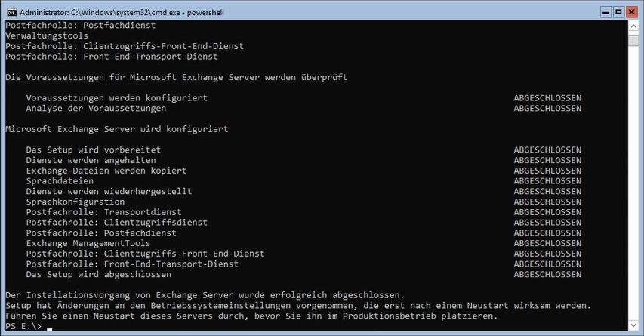Close the Administrator cmd.exe window
The width and height of the screenshot is (644, 336).
[632, 12]
